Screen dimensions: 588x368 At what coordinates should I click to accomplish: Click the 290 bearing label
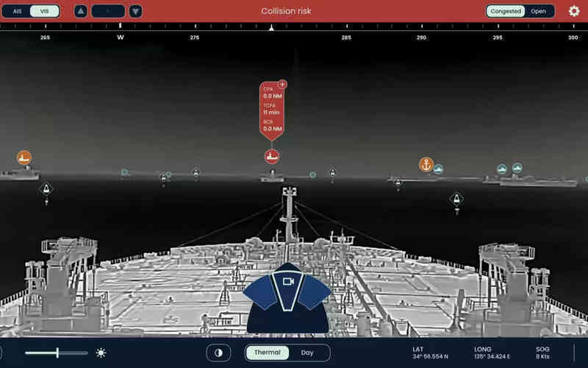click(421, 38)
